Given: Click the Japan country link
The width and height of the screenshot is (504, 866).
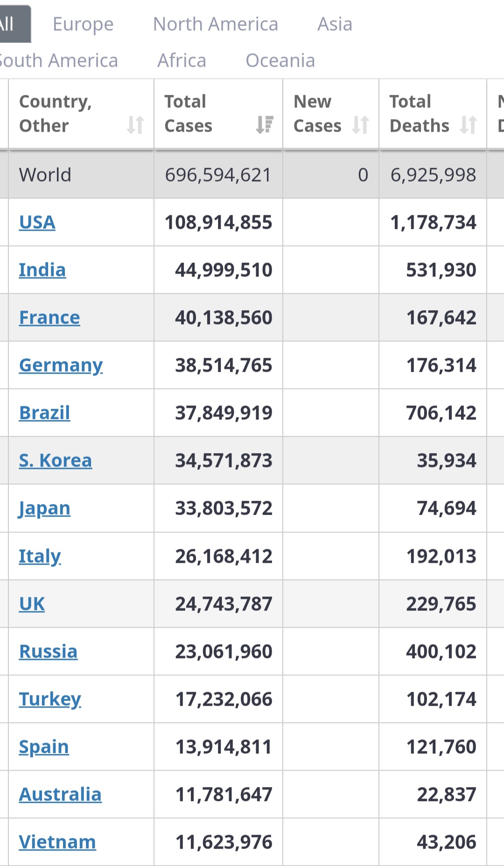Looking at the screenshot, I should [x=45, y=508].
